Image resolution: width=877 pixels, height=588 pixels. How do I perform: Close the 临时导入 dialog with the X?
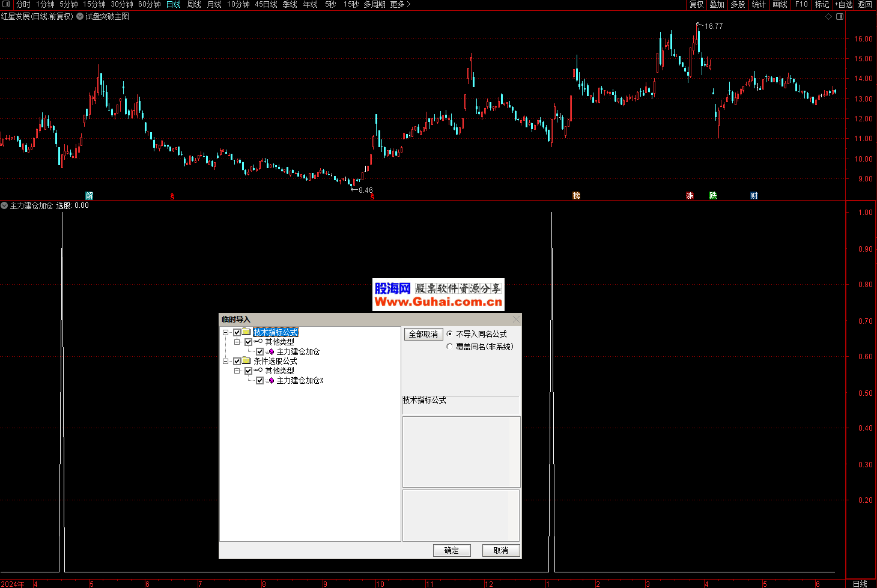pos(516,319)
